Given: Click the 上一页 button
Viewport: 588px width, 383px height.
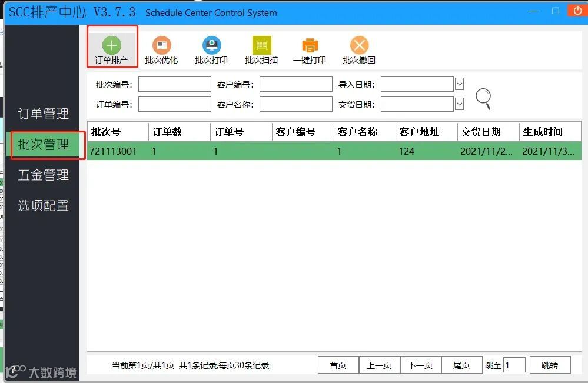Looking at the screenshot, I should [x=380, y=365].
